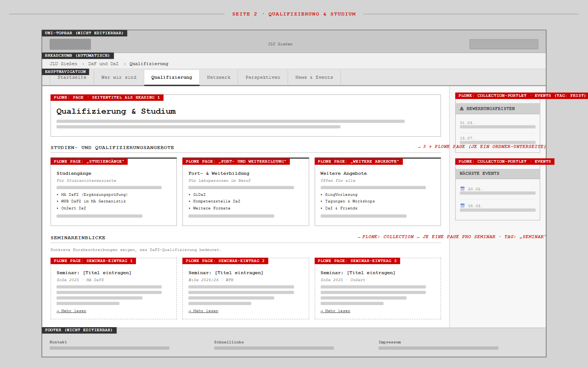Open the Fort- & Weiterbildung card heading
The image size is (588, 368).
coord(219,173)
